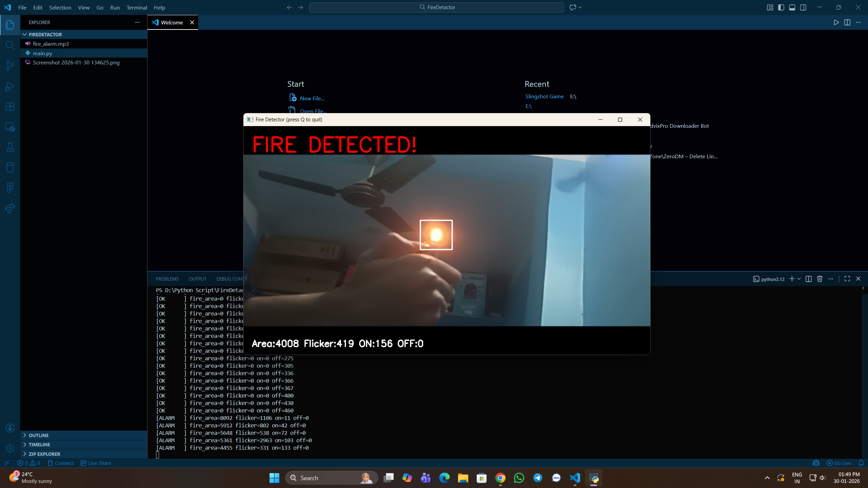Click New File on the Welcome page
Viewport: 868px width, 488px height.
311,98
